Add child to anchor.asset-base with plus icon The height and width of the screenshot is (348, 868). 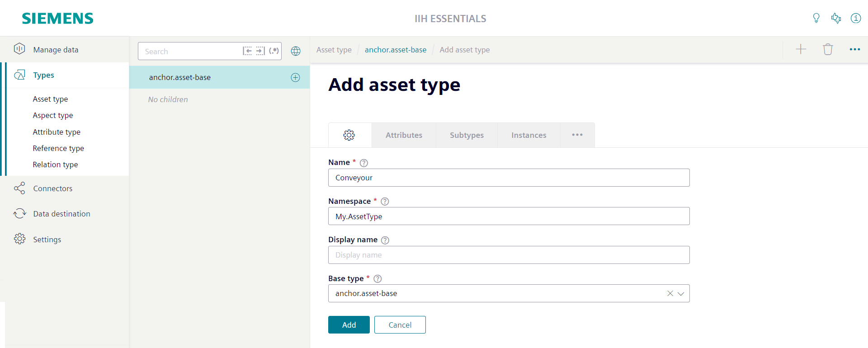pos(295,77)
